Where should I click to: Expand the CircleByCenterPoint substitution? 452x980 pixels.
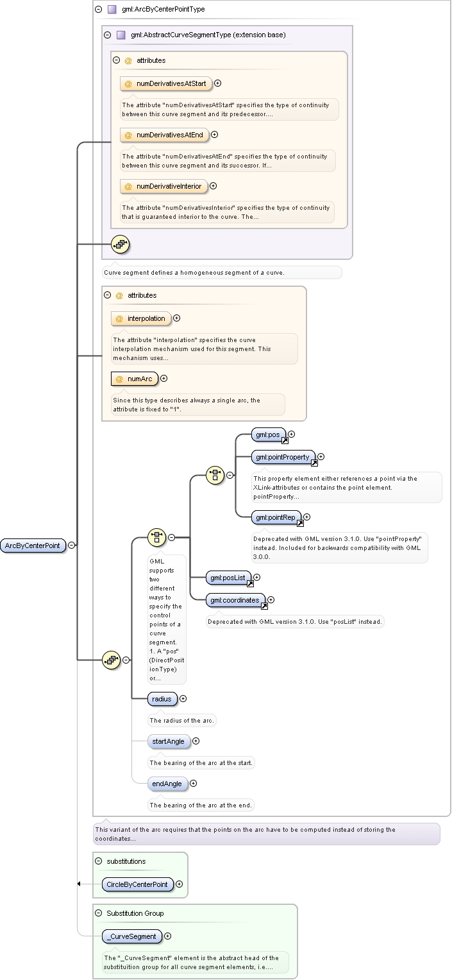pos(179,884)
